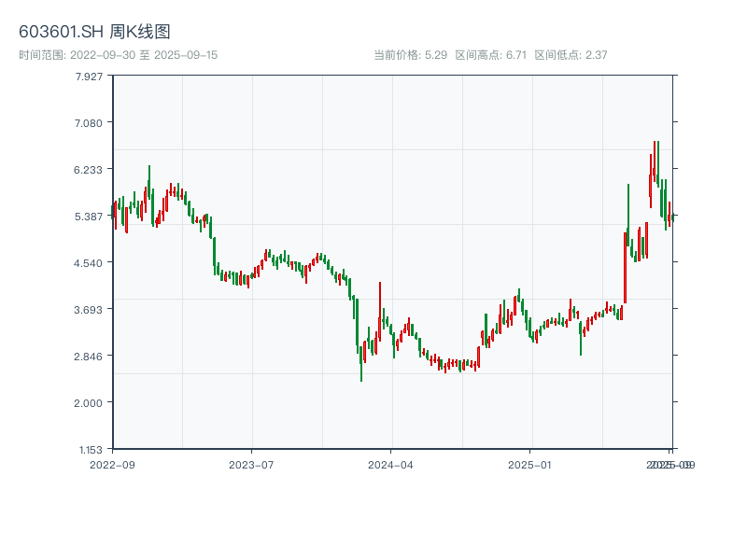
Task: Click the 2022-09 x-axis date label
Action: click(x=112, y=464)
